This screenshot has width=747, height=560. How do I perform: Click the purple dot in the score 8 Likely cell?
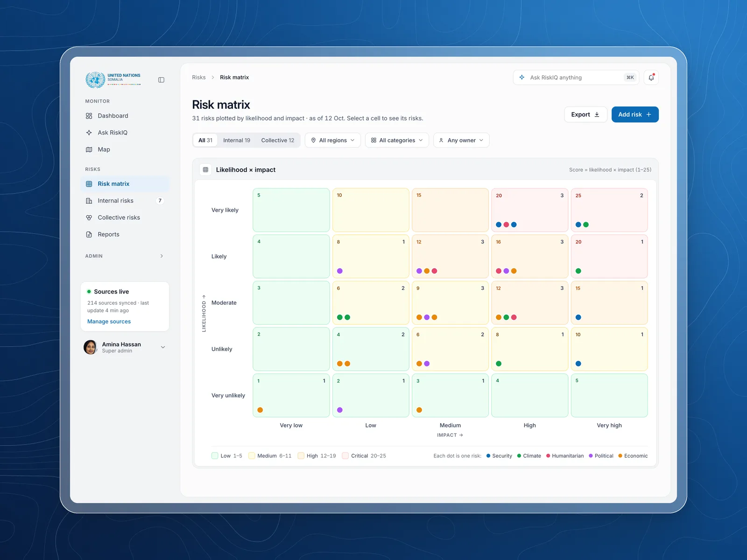coord(340,271)
